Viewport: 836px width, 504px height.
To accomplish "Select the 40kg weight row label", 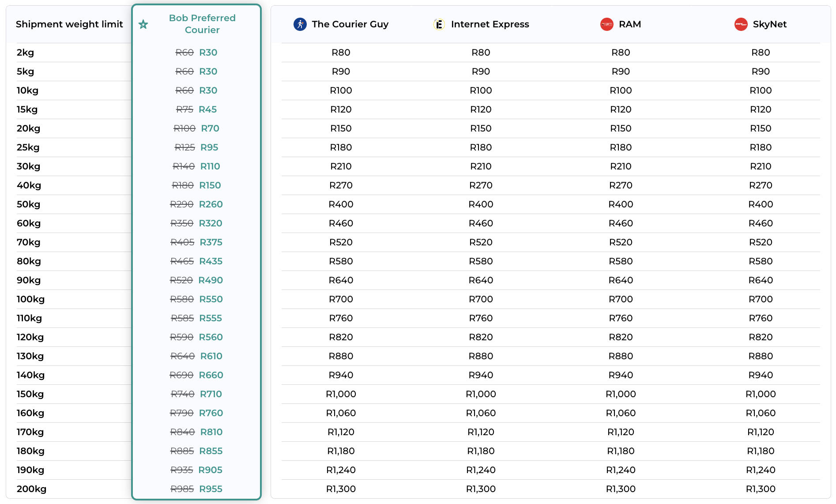I will pos(29,185).
